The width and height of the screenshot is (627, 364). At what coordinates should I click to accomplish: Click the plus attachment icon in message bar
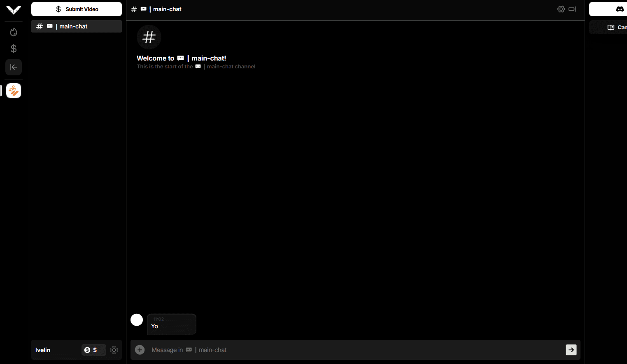pyautogui.click(x=140, y=350)
